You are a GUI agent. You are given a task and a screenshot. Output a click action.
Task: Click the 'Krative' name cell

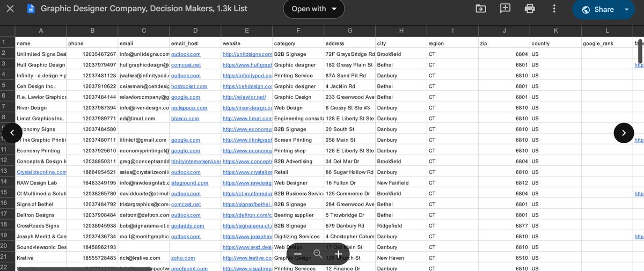pyautogui.click(x=41, y=258)
